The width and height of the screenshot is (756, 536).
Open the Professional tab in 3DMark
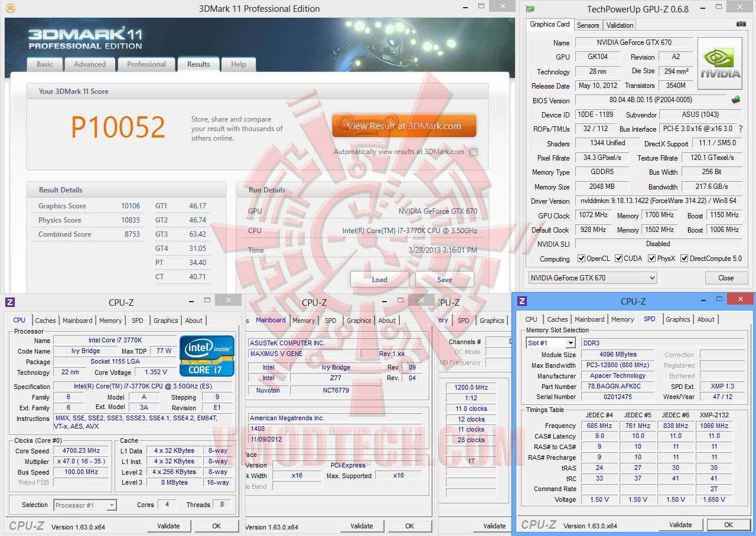pyautogui.click(x=146, y=64)
